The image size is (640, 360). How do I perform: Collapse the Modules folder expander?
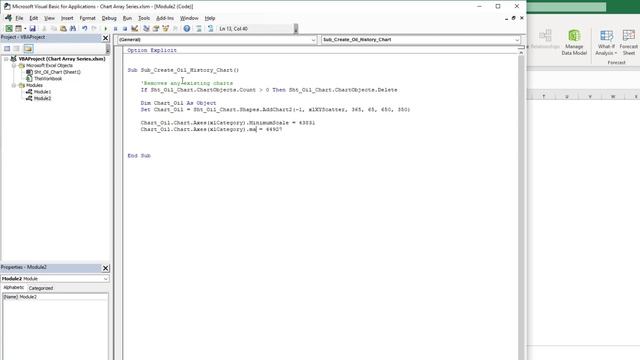[14, 85]
